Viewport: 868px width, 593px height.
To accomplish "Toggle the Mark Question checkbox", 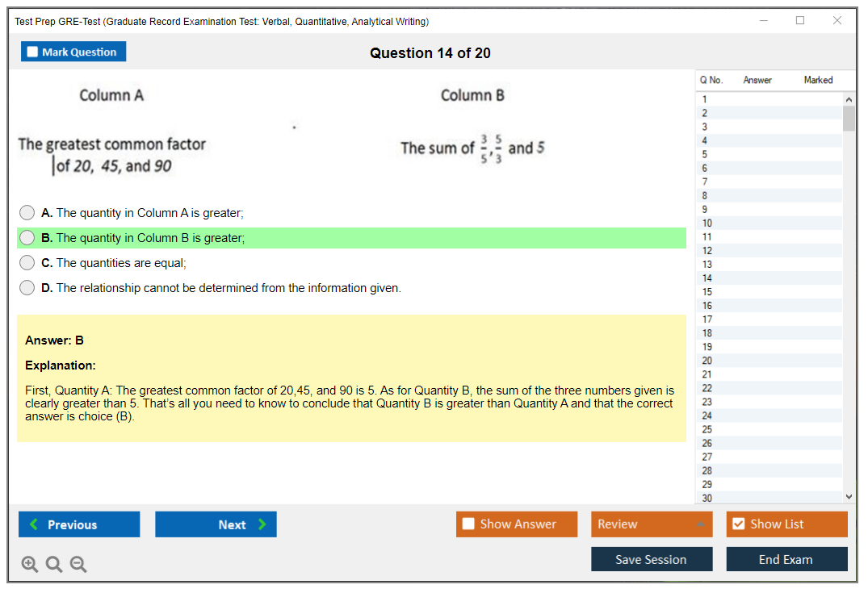I will pyautogui.click(x=33, y=52).
